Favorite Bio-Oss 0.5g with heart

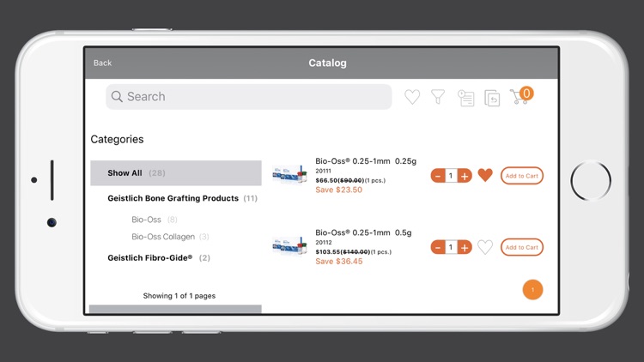tap(485, 247)
